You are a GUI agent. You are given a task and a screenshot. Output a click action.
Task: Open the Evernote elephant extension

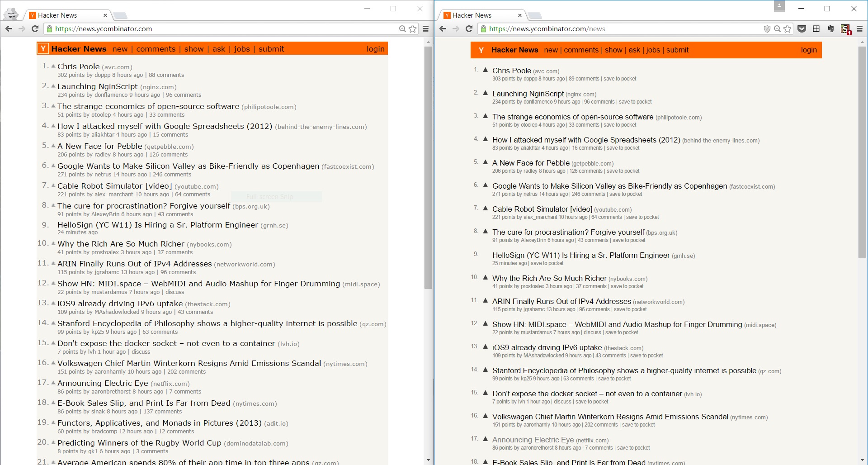pyautogui.click(x=830, y=28)
